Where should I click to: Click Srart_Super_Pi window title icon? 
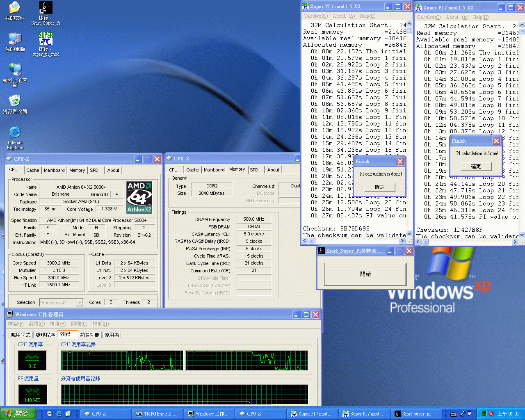click(x=322, y=251)
